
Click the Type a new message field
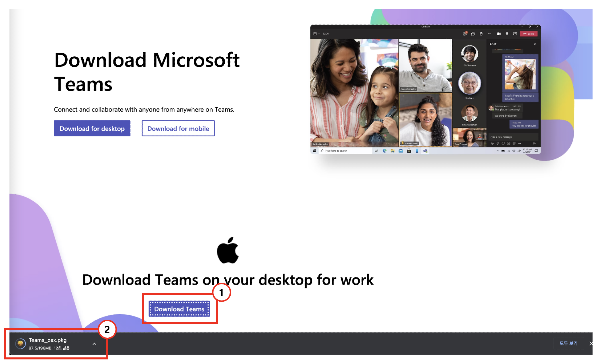(514, 137)
